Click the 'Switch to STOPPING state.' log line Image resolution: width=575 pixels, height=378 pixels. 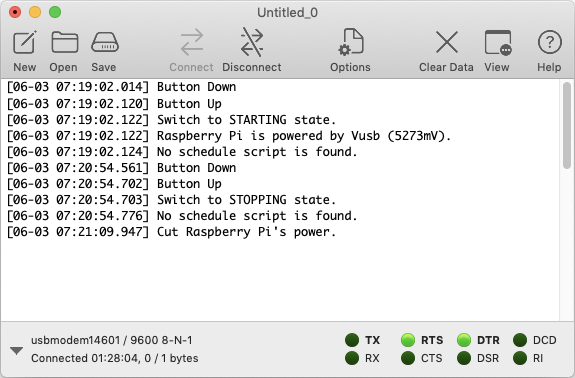[171, 200]
